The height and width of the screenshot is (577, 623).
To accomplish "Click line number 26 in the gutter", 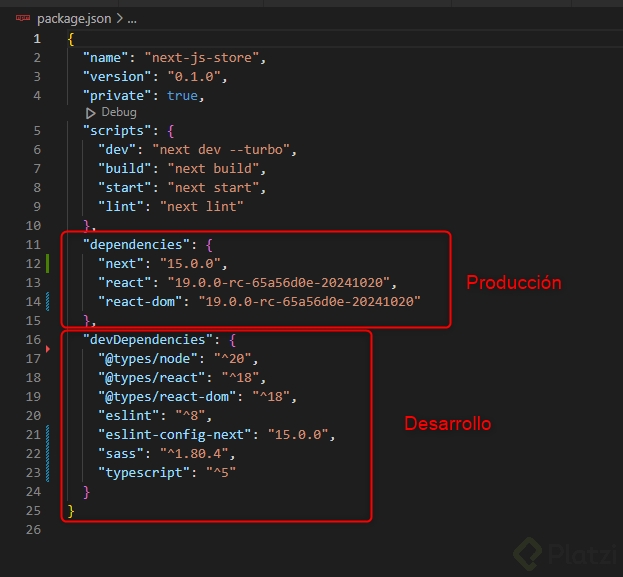I will pos(33,529).
